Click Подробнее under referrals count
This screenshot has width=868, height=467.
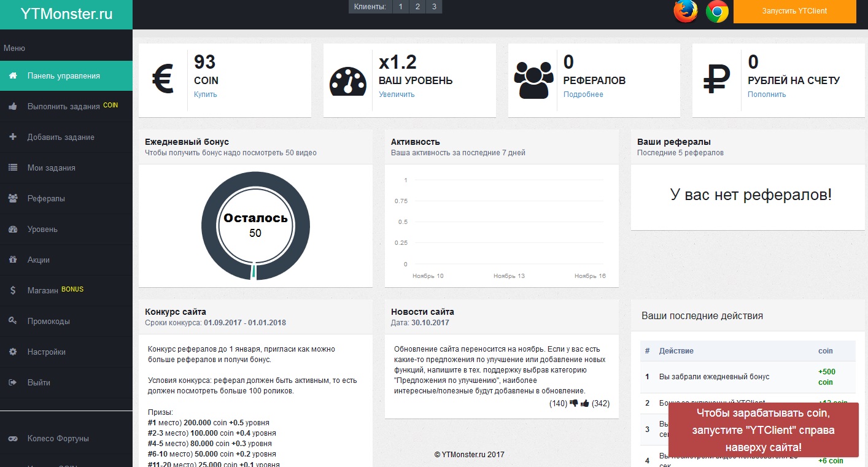(x=583, y=95)
